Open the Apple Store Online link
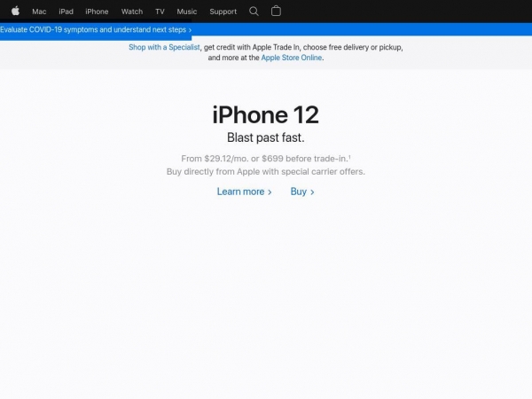Image resolution: width=532 pixels, height=399 pixels. 292,58
